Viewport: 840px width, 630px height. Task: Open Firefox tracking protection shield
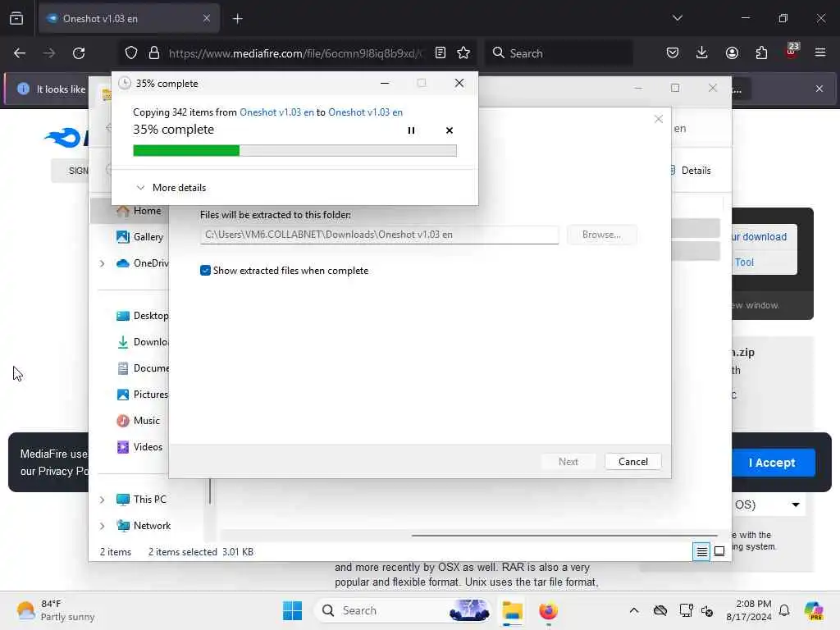tap(131, 53)
